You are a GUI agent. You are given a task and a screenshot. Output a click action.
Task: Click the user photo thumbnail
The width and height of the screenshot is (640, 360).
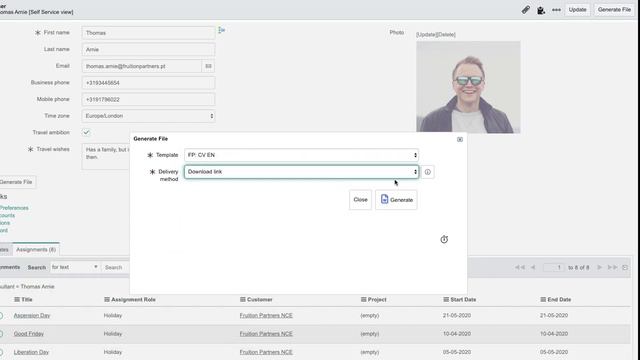[x=468, y=87]
